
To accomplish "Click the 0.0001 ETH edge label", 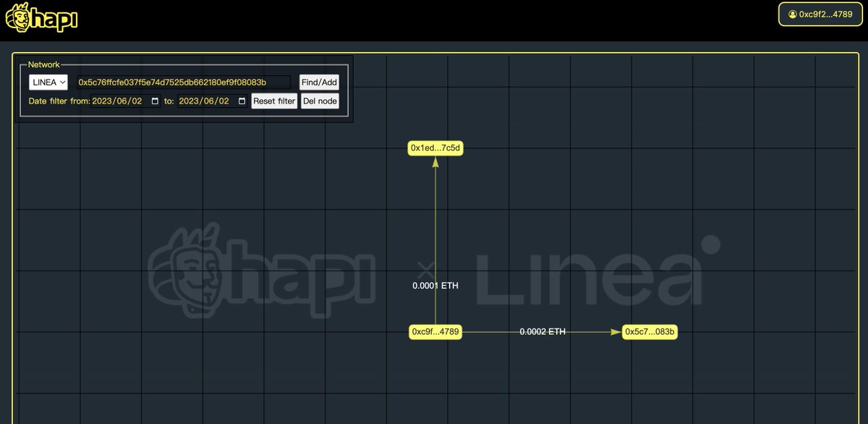I will coord(435,286).
